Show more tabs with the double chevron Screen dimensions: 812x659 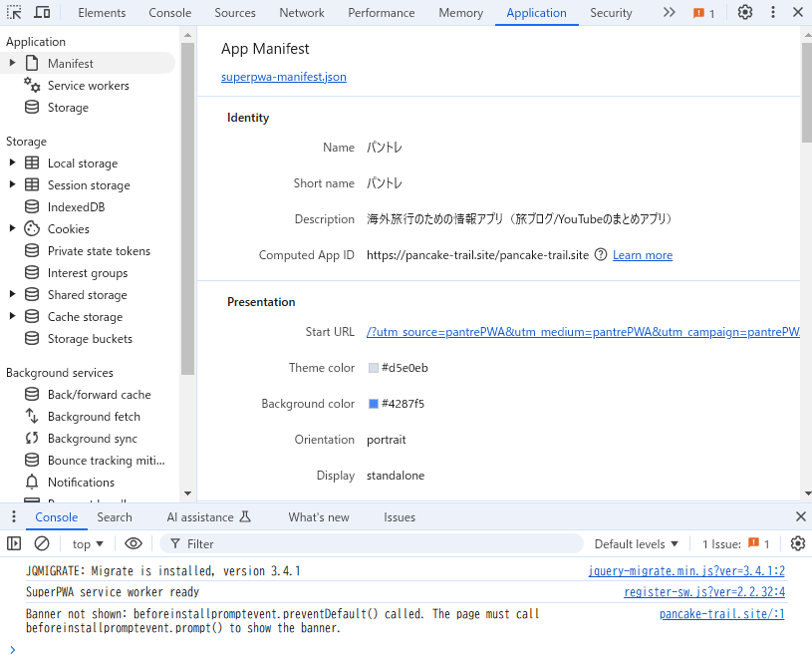click(x=670, y=12)
